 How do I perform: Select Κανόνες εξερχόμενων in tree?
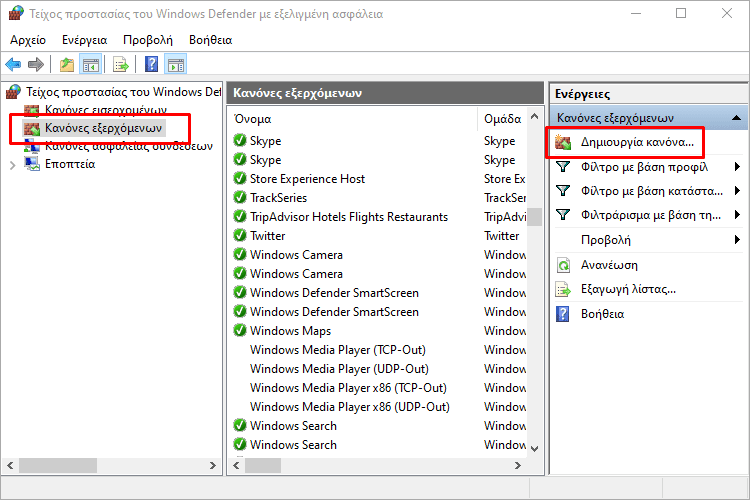click(103, 128)
